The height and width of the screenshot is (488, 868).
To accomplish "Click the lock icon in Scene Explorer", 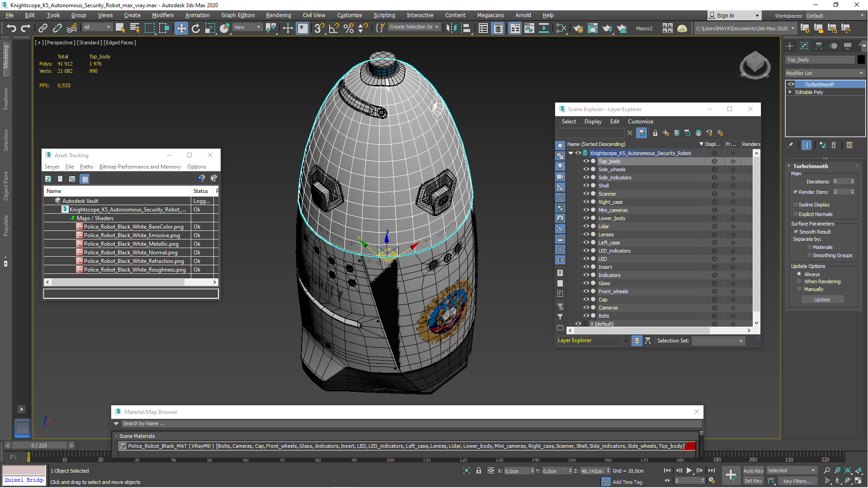I will coord(655,133).
